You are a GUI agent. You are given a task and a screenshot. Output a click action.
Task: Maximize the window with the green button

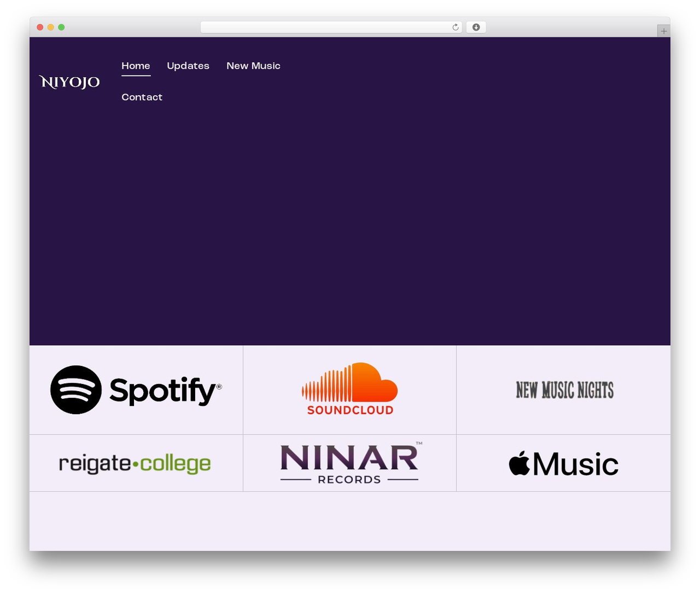click(61, 27)
